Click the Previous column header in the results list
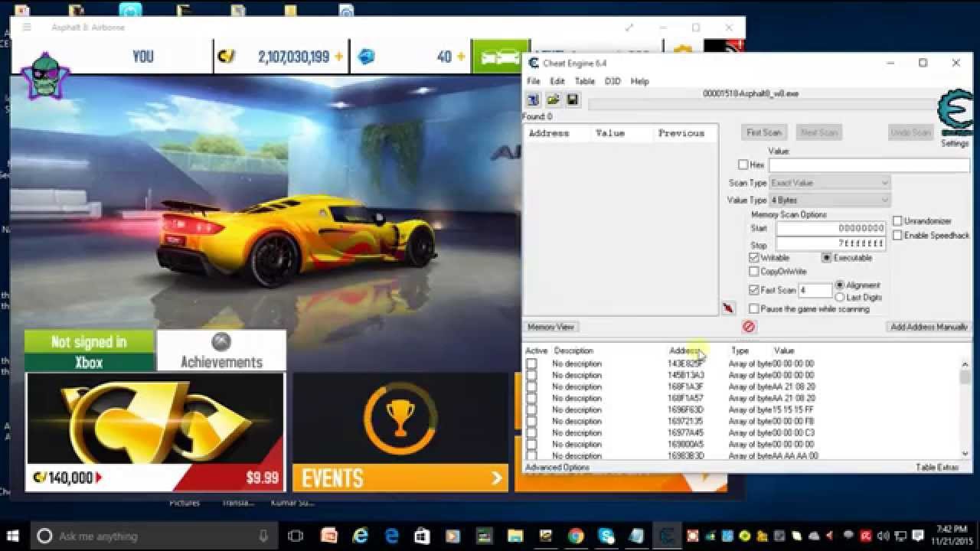 (x=681, y=133)
